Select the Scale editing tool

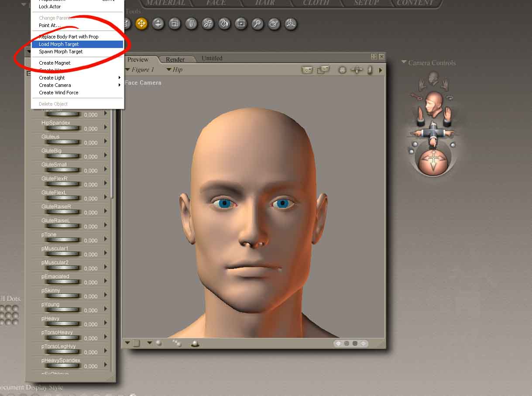(x=175, y=23)
